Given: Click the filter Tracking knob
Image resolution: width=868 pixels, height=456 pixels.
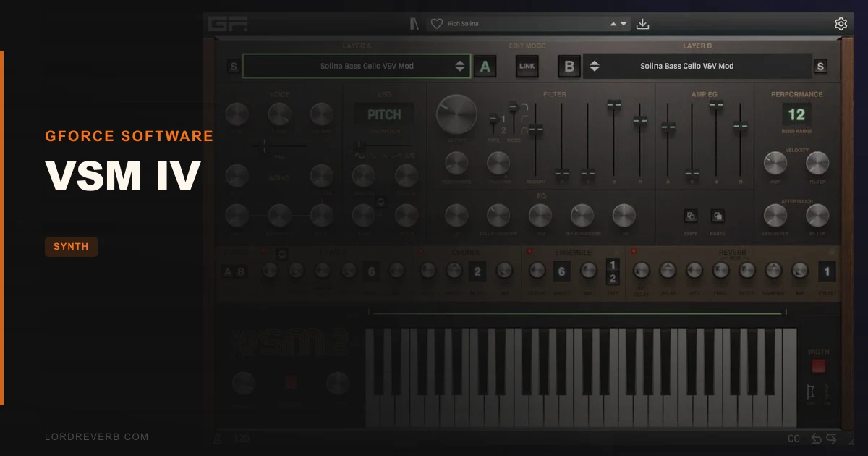Looking at the screenshot, I should [498, 163].
